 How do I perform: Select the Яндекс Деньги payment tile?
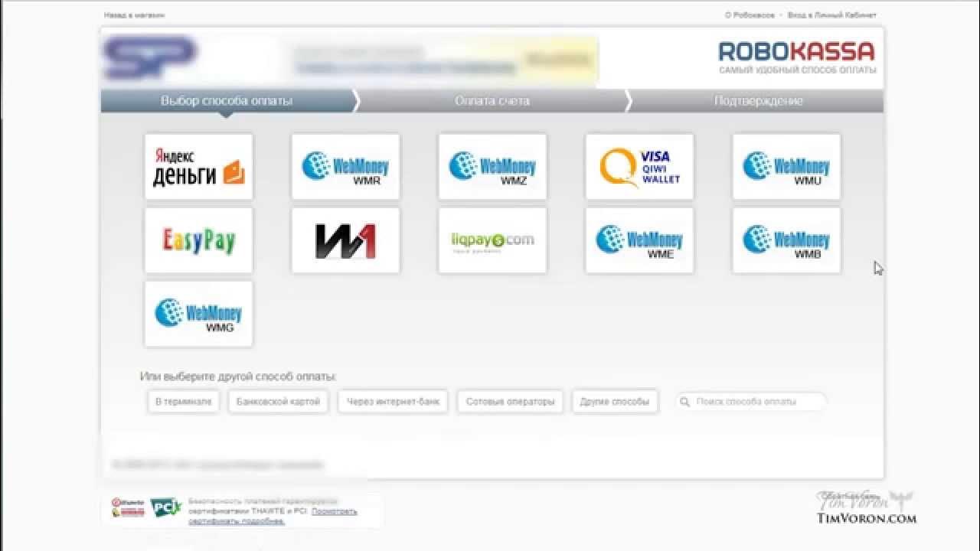point(198,167)
